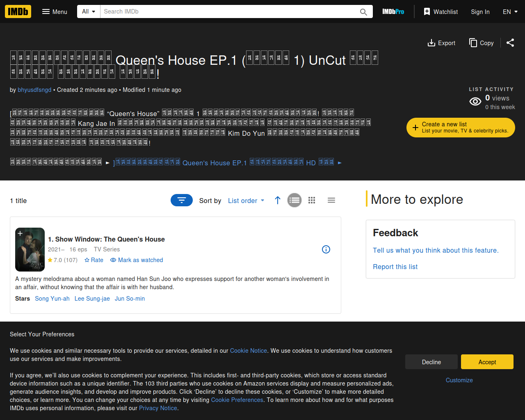
Task: Show info for Show Window title
Action: pyautogui.click(x=326, y=249)
